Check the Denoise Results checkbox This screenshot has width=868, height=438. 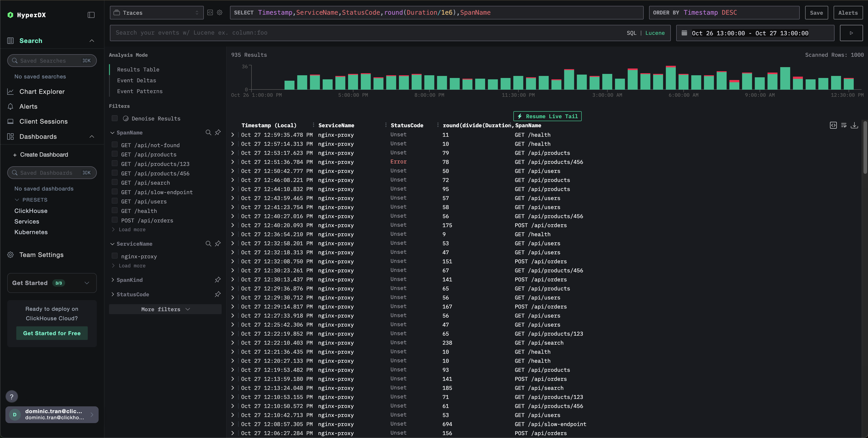tap(115, 118)
